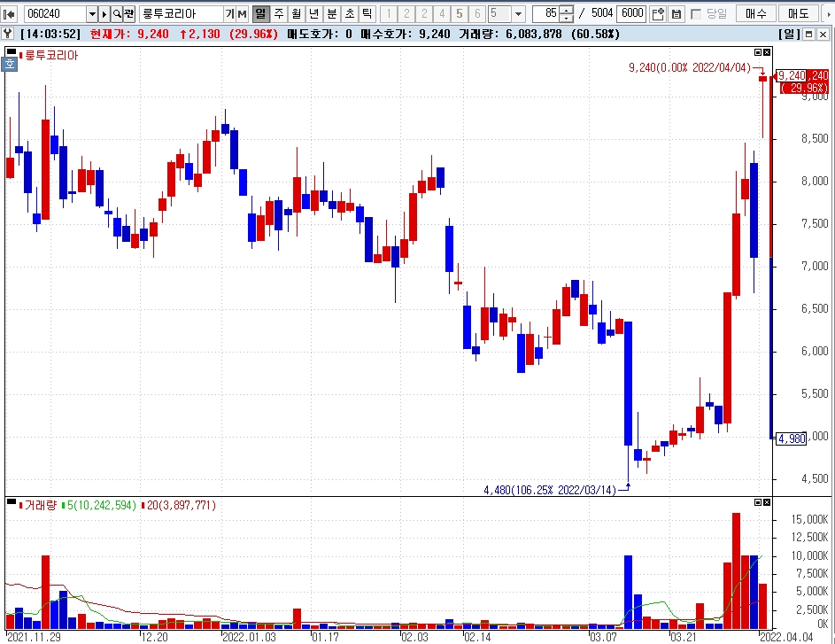The height and width of the screenshot is (644, 835).
Task: Click the M button beside stock name
Action: click(x=243, y=13)
